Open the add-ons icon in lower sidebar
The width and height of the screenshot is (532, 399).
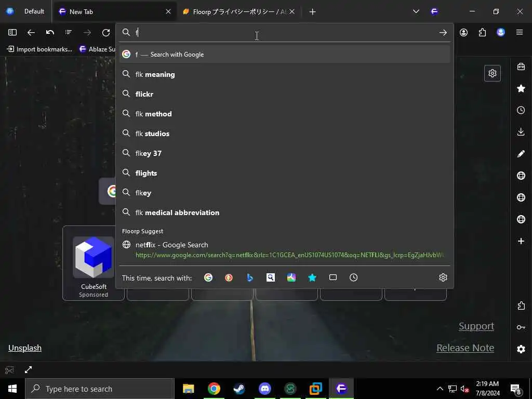(521, 305)
